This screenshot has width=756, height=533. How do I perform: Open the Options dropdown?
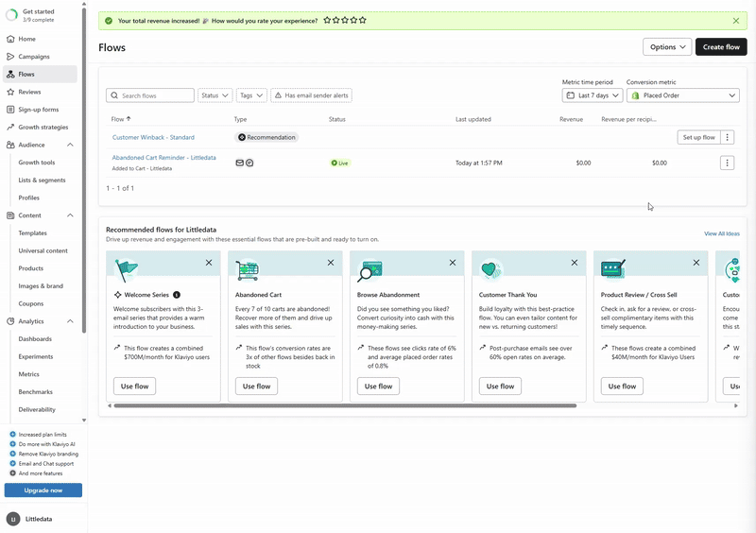(x=667, y=47)
